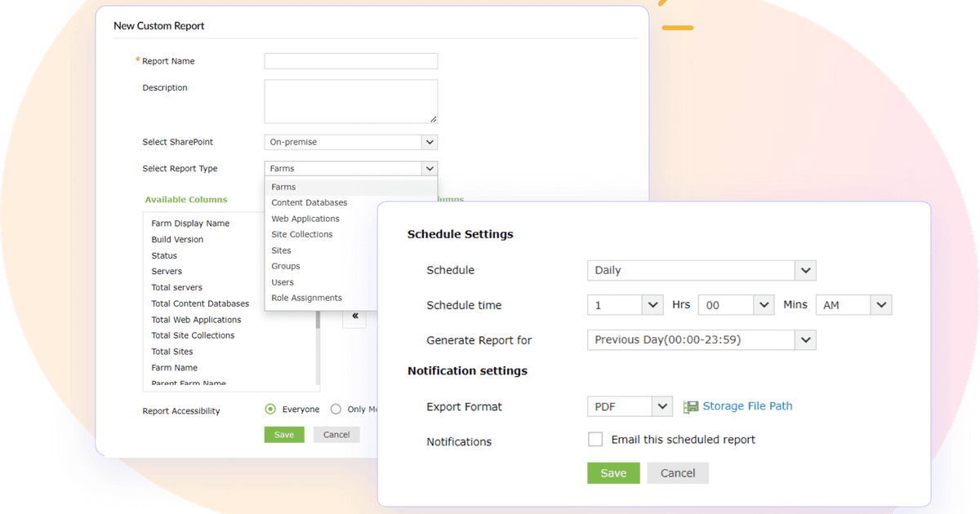The image size is (980, 514).
Task: Select Status in Available Columns
Action: (x=164, y=255)
